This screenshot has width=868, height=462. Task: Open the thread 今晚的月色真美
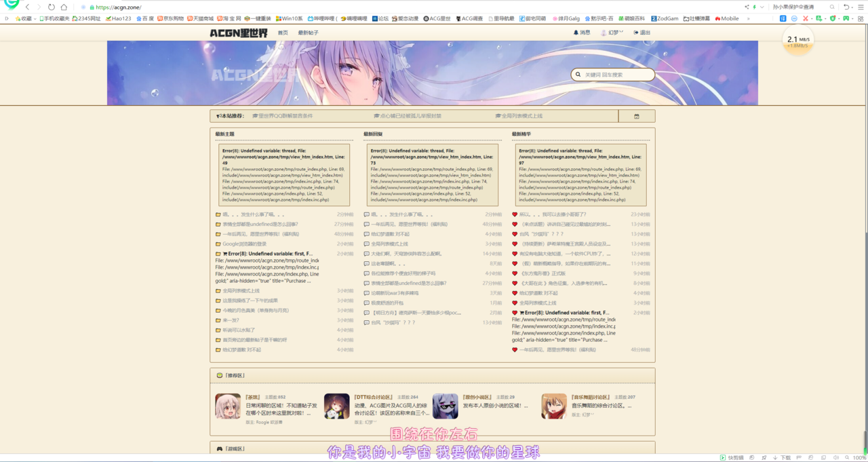[256, 310]
